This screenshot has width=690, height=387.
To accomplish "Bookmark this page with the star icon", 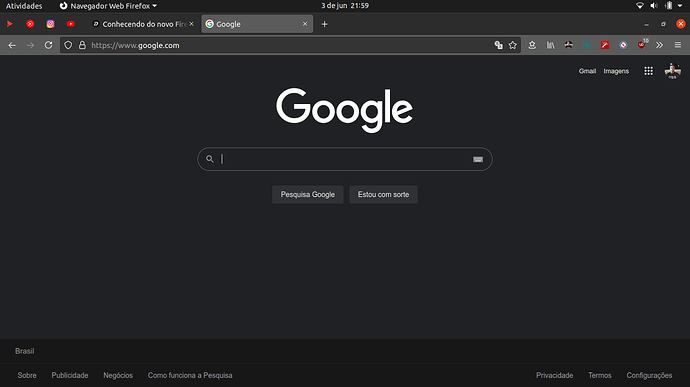I will click(x=513, y=45).
